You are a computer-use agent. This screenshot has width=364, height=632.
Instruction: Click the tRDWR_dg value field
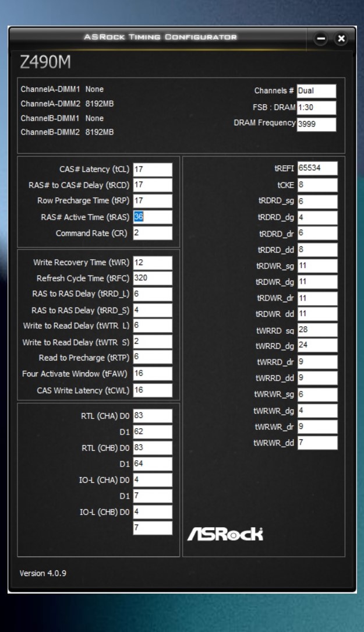point(317,282)
